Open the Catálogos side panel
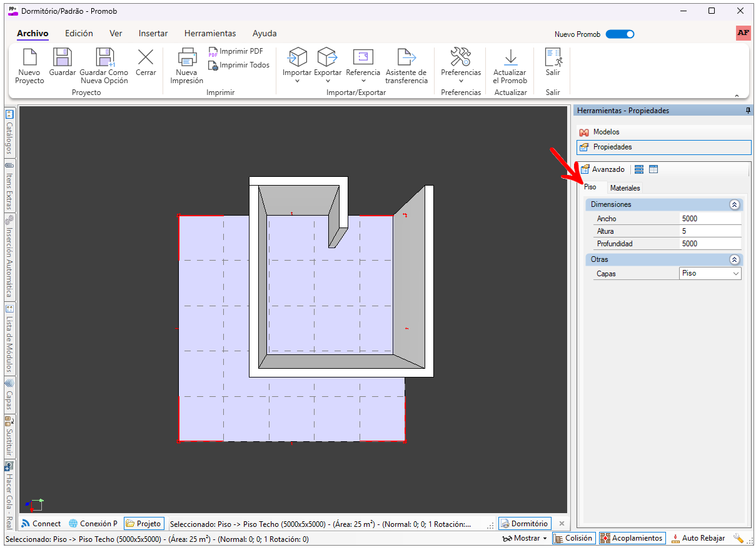 (9, 132)
